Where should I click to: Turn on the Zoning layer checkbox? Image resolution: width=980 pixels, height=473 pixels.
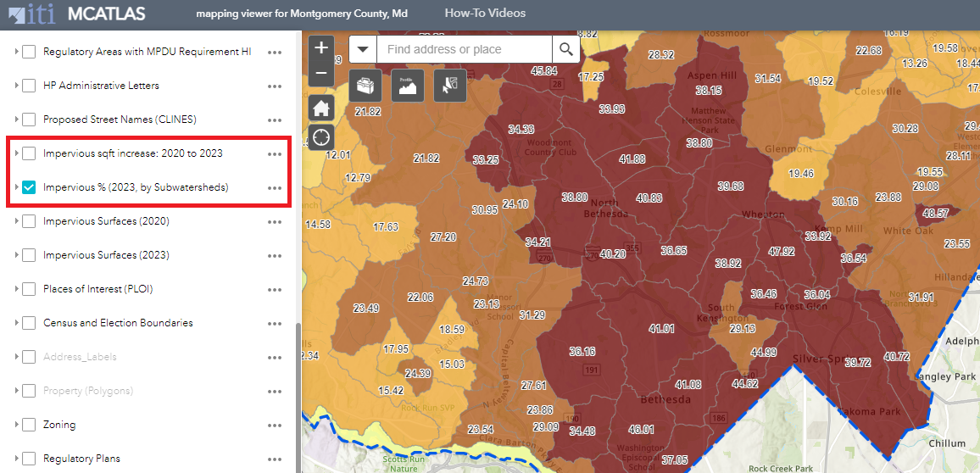coord(29,425)
